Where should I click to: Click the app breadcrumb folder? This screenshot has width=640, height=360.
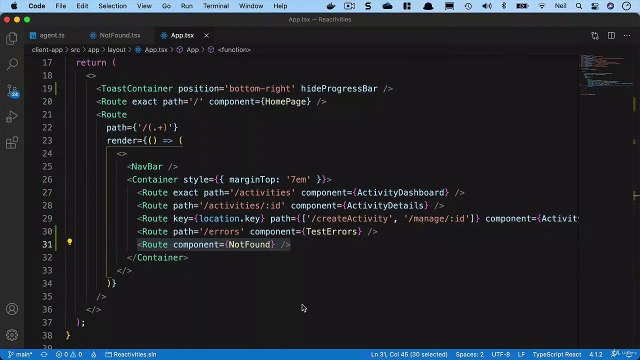click(93, 50)
